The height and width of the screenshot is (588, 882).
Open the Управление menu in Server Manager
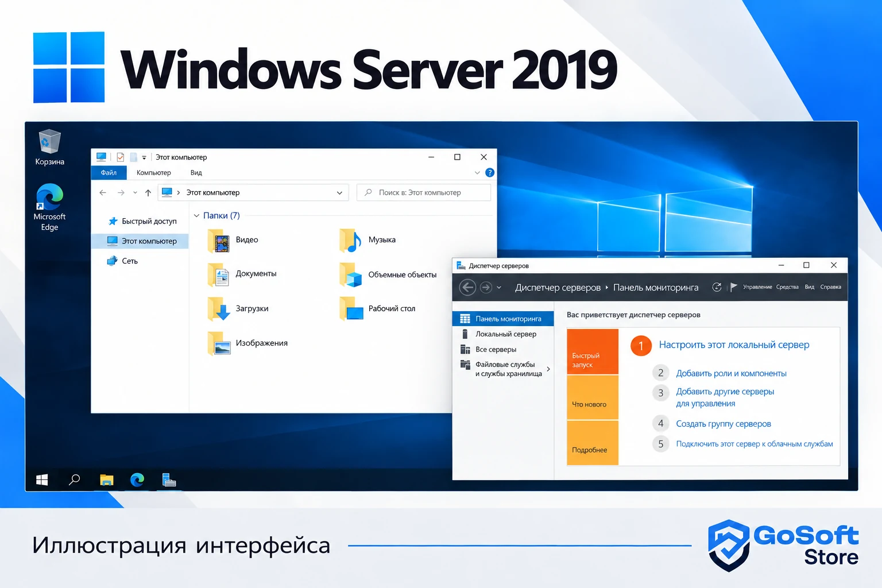[x=757, y=287]
